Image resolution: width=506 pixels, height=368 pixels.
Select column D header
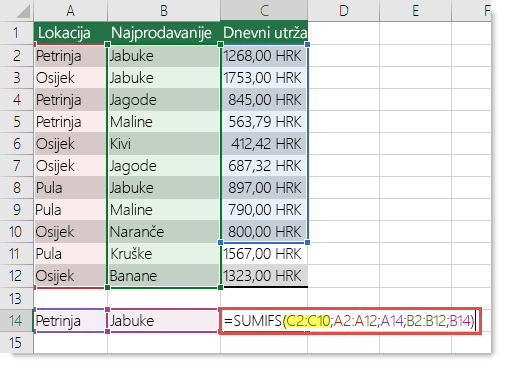[343, 10]
